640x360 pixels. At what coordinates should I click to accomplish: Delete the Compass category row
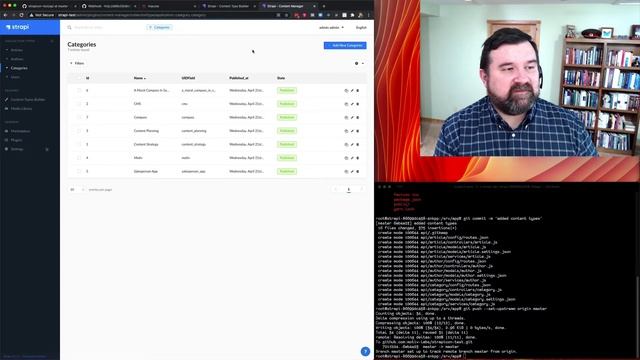click(x=358, y=118)
